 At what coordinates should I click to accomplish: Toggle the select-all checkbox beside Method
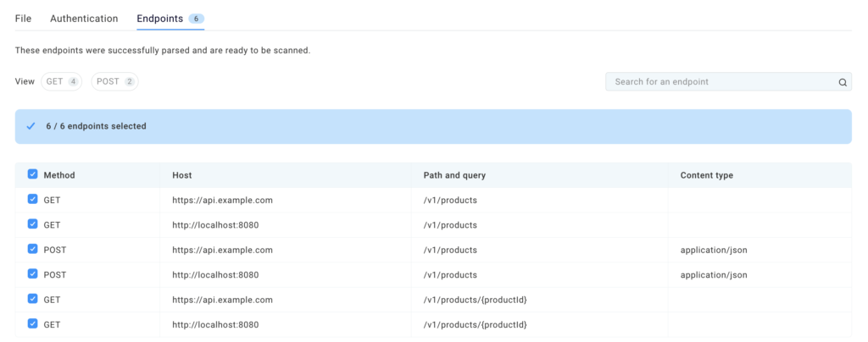point(32,174)
